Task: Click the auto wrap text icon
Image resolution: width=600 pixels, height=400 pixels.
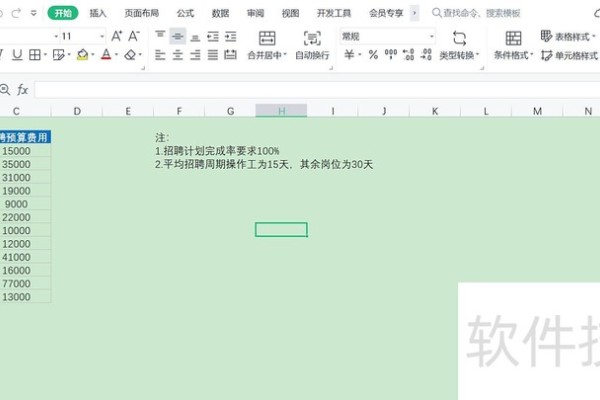Action: [x=312, y=38]
